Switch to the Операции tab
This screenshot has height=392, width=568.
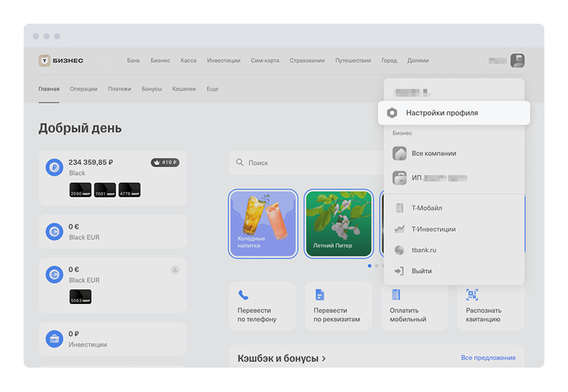coord(84,89)
